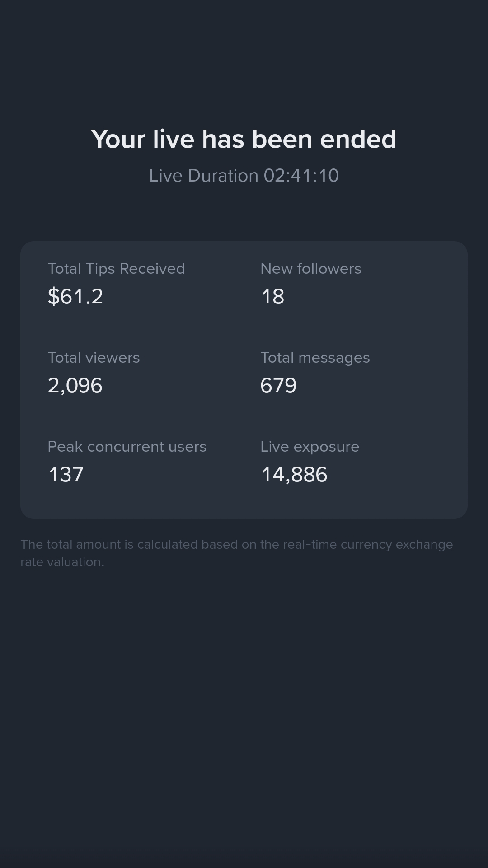Screen dimensions: 488x868
Task: Select the 'Live Duration' label text
Action: pos(204,176)
